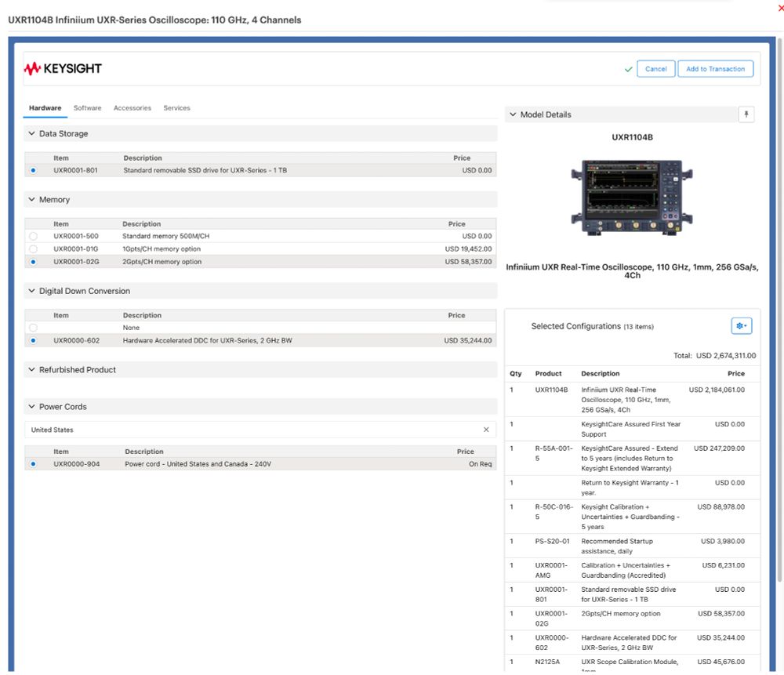The width and height of the screenshot is (784, 675).
Task: Click the green checkmark validation icon
Action: point(629,69)
